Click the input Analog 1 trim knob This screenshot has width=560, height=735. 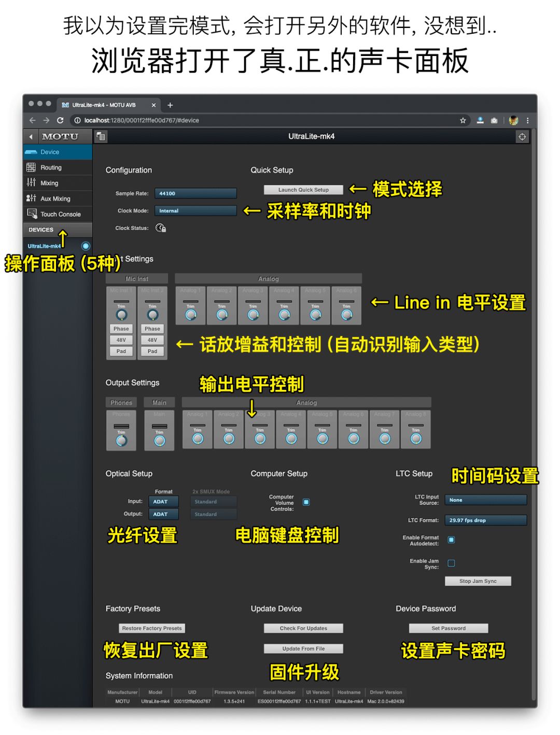pos(191,315)
